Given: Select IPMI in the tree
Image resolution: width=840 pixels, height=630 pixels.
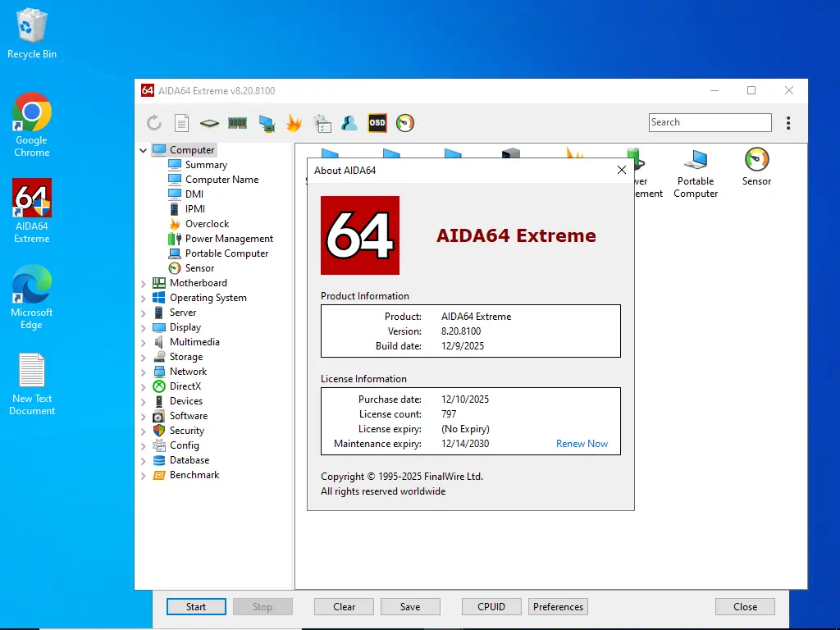Looking at the screenshot, I should [195, 209].
